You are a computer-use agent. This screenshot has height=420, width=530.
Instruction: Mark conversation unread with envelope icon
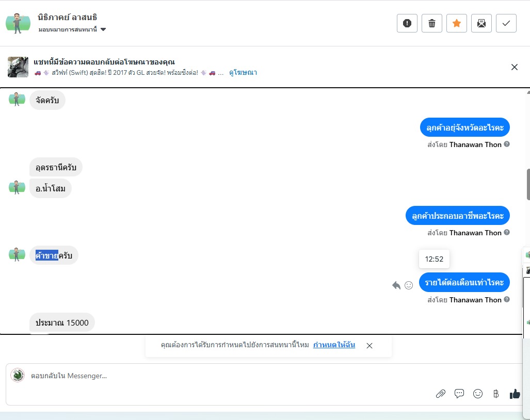pos(481,23)
